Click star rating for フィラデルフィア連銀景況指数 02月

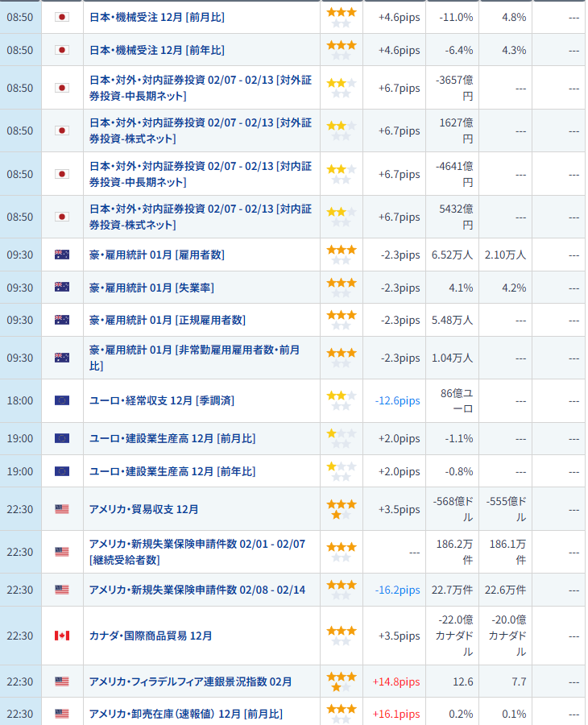click(341, 681)
